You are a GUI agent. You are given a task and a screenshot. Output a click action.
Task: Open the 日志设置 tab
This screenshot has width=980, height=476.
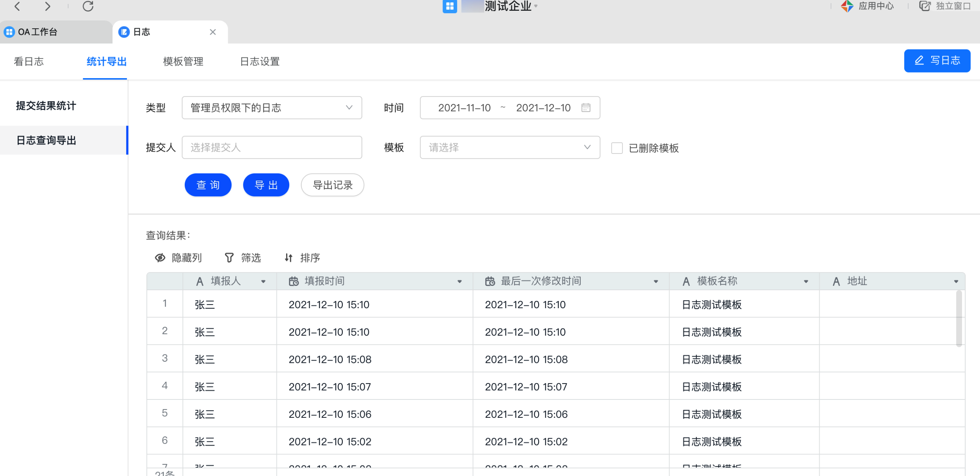(260, 61)
